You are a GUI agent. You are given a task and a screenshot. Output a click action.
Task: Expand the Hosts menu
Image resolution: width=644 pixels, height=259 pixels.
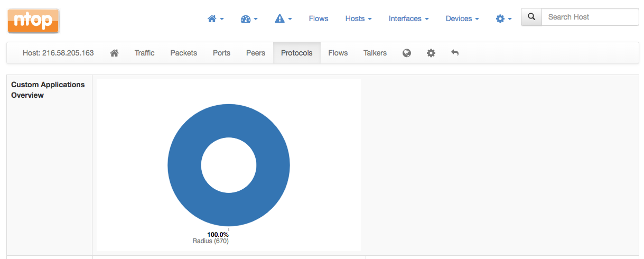pyautogui.click(x=358, y=18)
